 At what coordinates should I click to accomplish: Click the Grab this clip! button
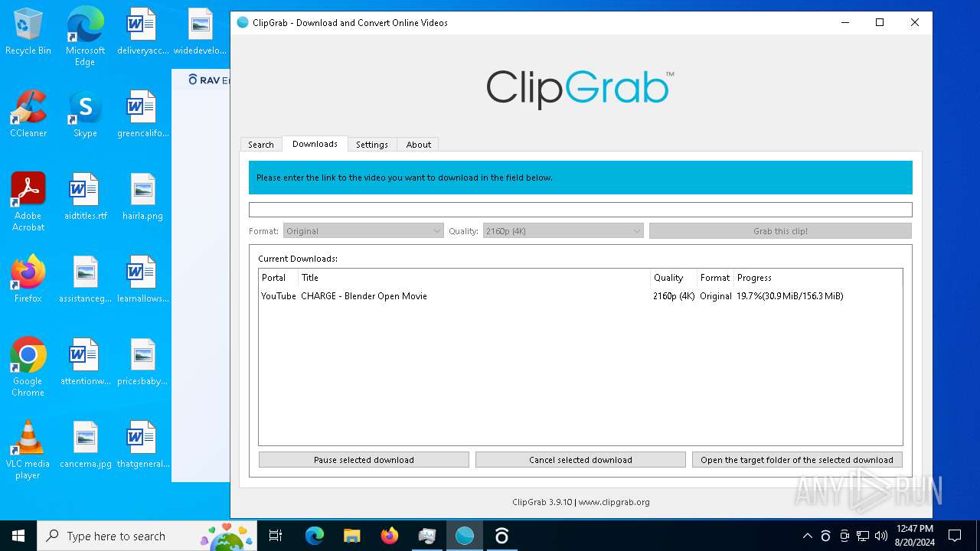780,231
